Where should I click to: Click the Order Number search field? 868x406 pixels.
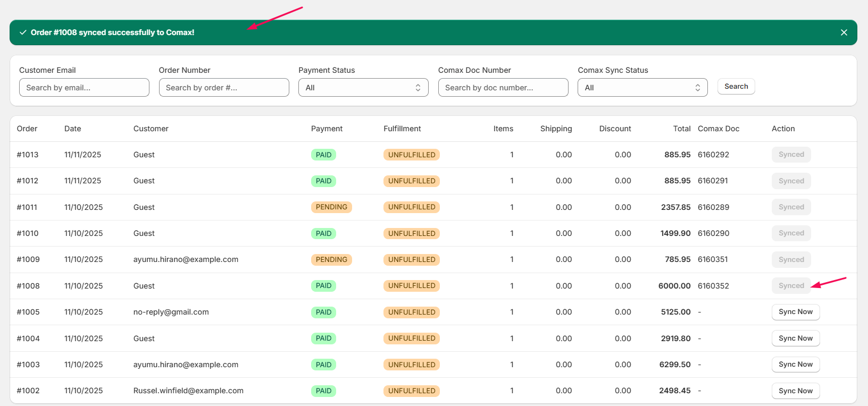coord(224,88)
